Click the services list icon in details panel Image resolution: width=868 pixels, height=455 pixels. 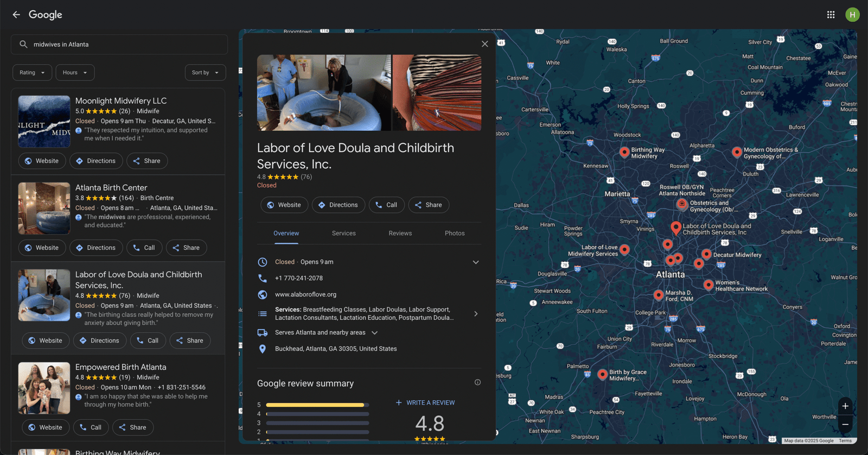[263, 314]
